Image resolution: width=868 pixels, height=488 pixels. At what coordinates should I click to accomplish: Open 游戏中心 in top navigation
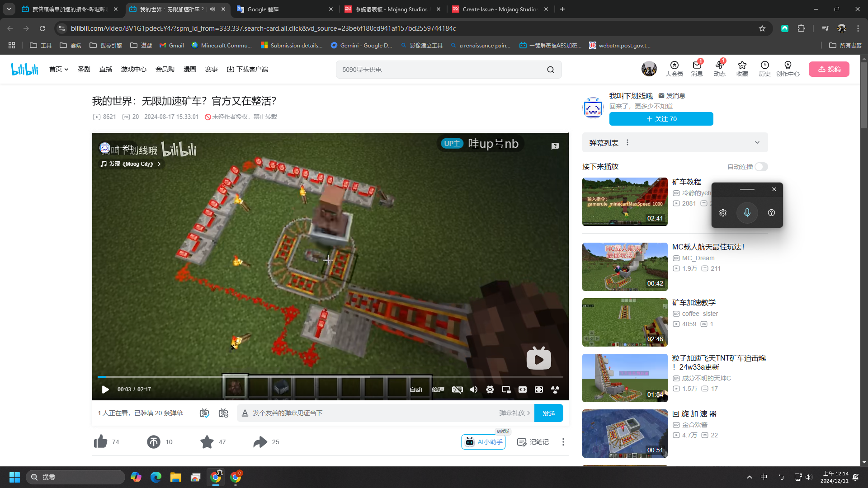[133, 69]
